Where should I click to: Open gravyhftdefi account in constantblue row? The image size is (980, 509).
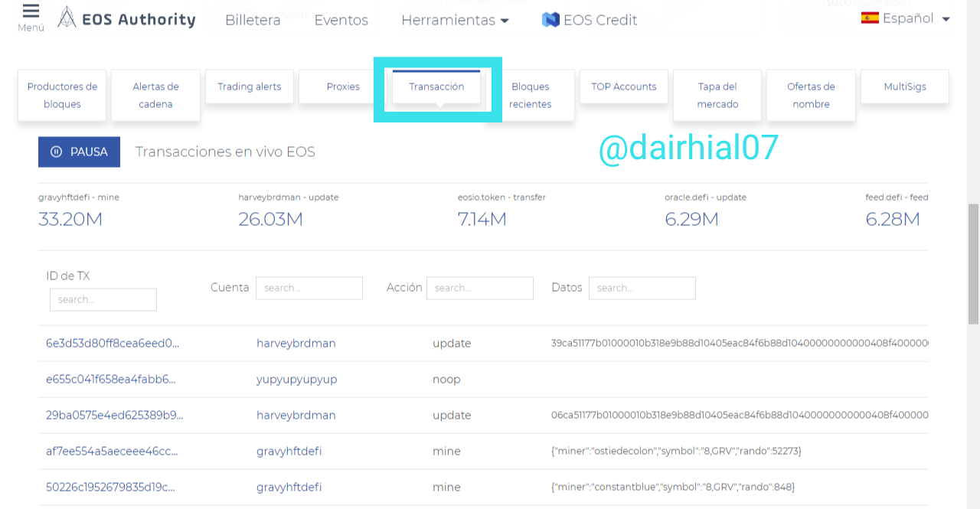point(289,487)
